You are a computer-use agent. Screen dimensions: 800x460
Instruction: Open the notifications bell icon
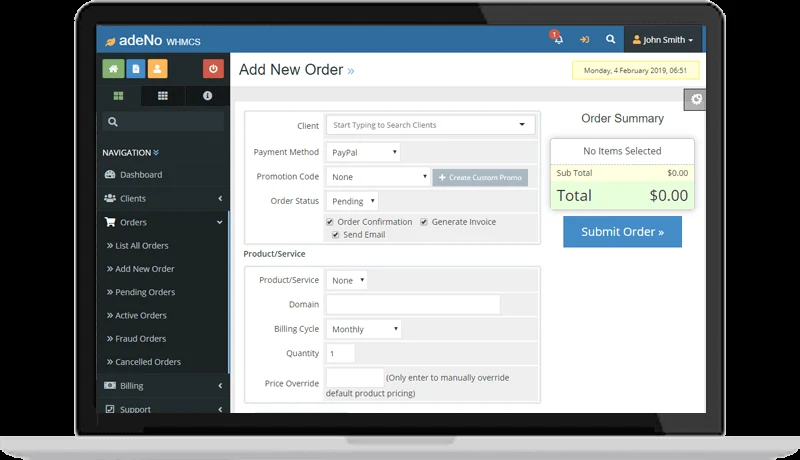(x=559, y=39)
